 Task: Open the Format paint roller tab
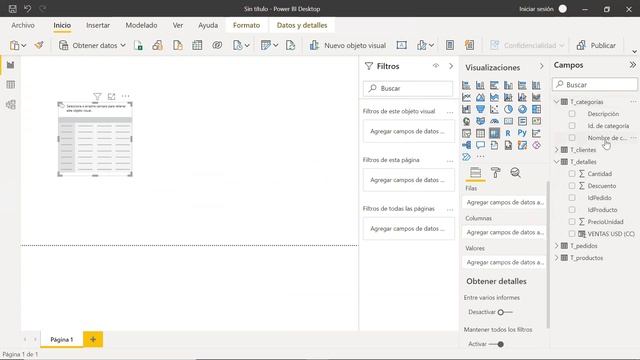point(496,173)
